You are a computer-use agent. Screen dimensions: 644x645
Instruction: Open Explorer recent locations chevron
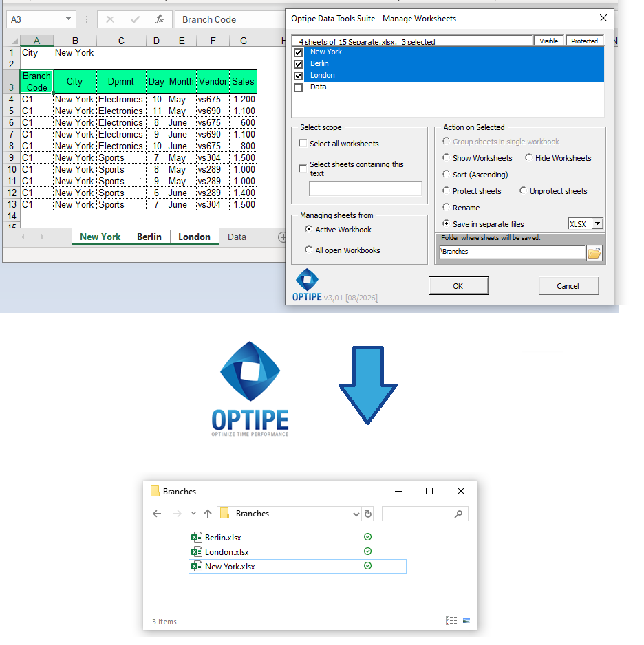(193, 514)
